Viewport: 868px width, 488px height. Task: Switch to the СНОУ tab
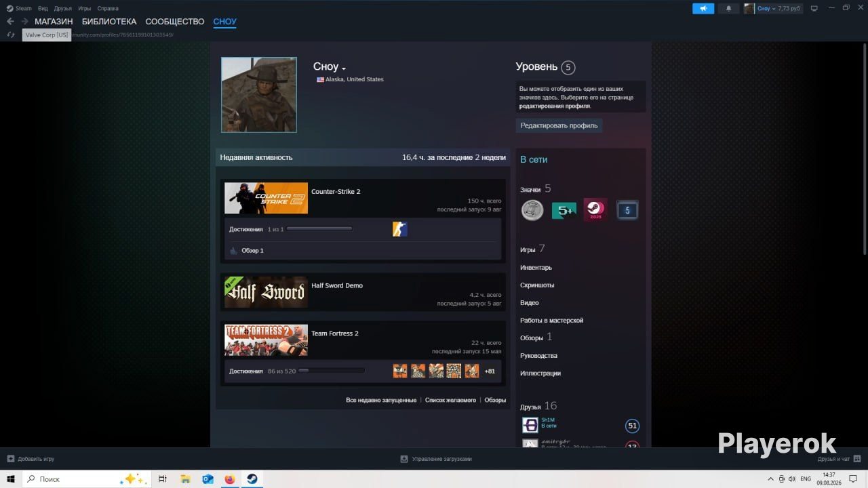224,22
